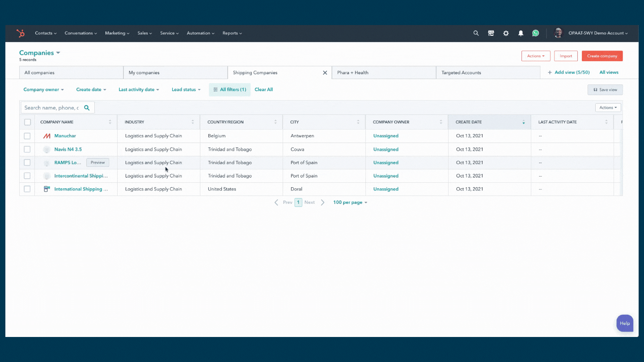
Task: Open the Last activity date filter dropdown
Action: click(x=139, y=89)
